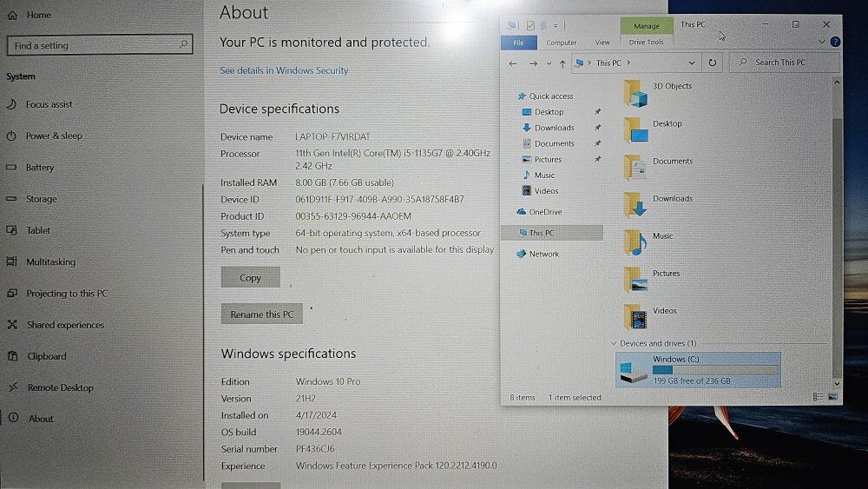This screenshot has width=868, height=489.
Task: Collapse the Devices and drives group
Action: point(615,344)
